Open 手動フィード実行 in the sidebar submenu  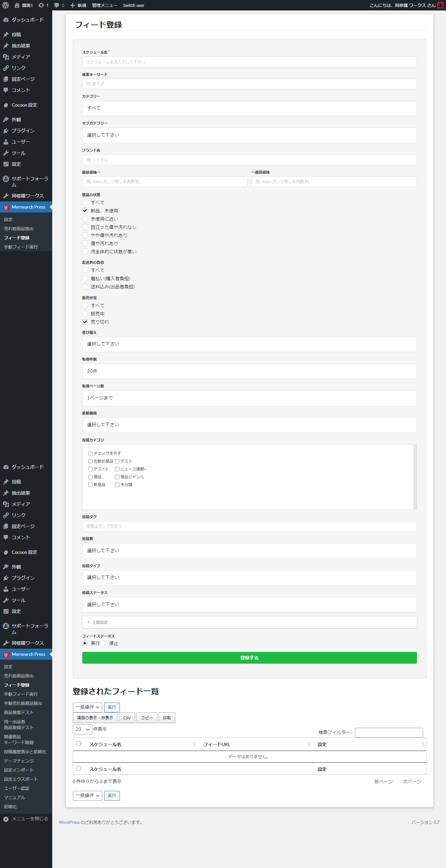(x=21, y=247)
